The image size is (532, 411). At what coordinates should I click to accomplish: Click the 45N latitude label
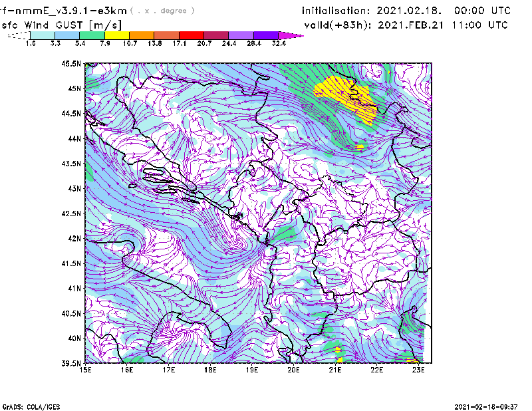tap(74, 88)
